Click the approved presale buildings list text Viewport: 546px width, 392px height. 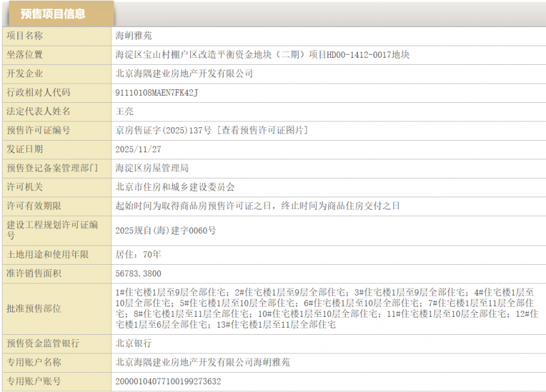coord(326,308)
